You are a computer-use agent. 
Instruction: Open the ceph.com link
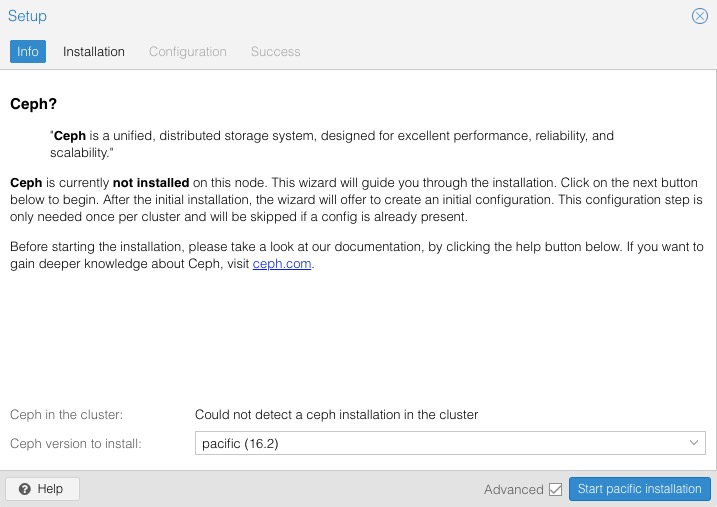tap(282, 264)
